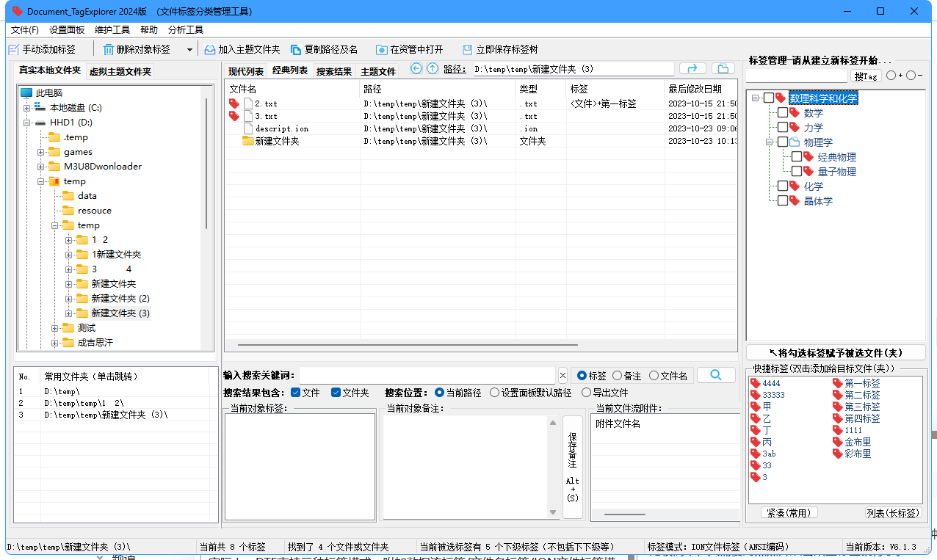Open dropdown arrow next to 删除对象标签
Viewport: 937px width, 560px height.
189,50
